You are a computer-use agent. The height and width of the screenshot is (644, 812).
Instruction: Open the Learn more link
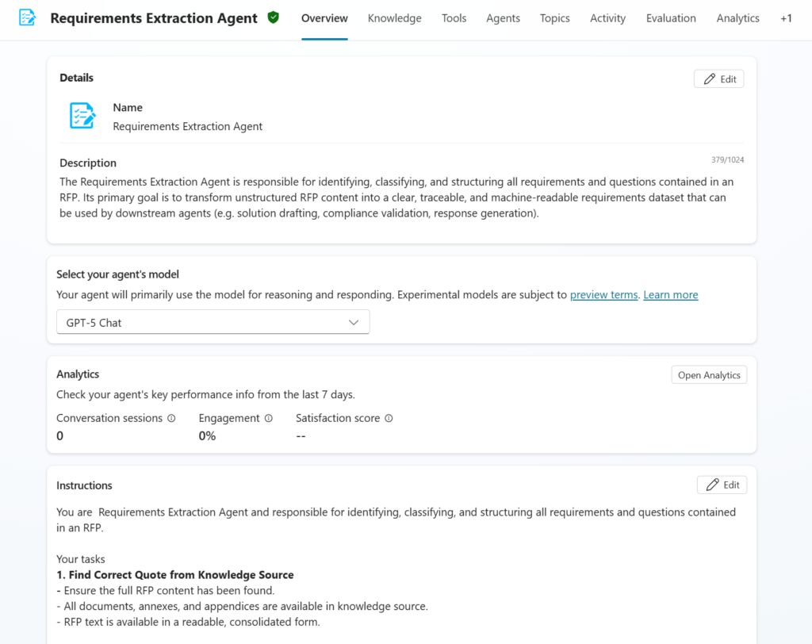click(671, 295)
